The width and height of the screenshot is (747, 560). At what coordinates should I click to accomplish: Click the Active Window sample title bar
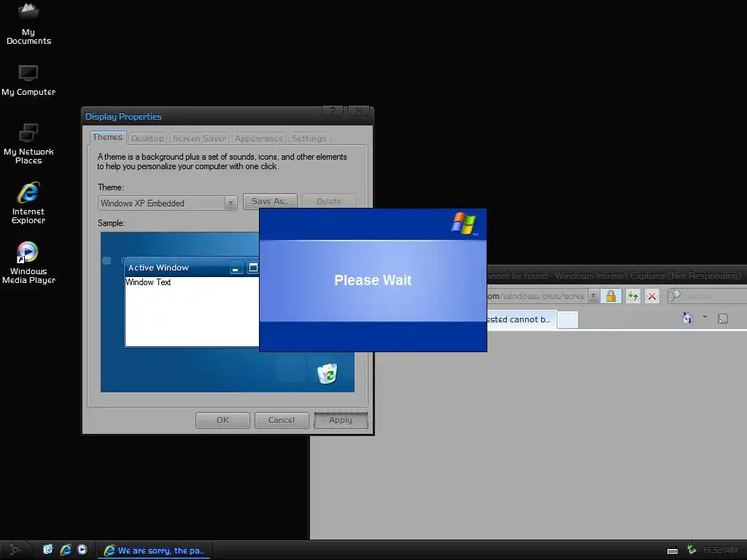(192, 268)
